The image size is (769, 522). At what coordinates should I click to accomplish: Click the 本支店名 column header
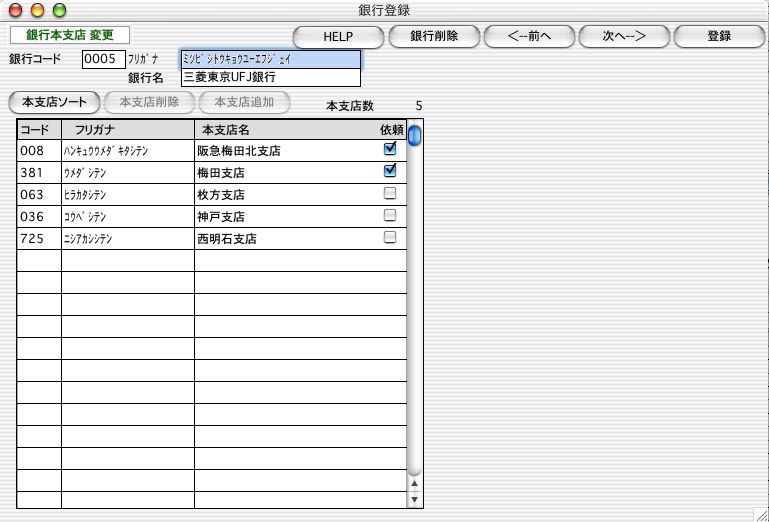click(x=226, y=129)
